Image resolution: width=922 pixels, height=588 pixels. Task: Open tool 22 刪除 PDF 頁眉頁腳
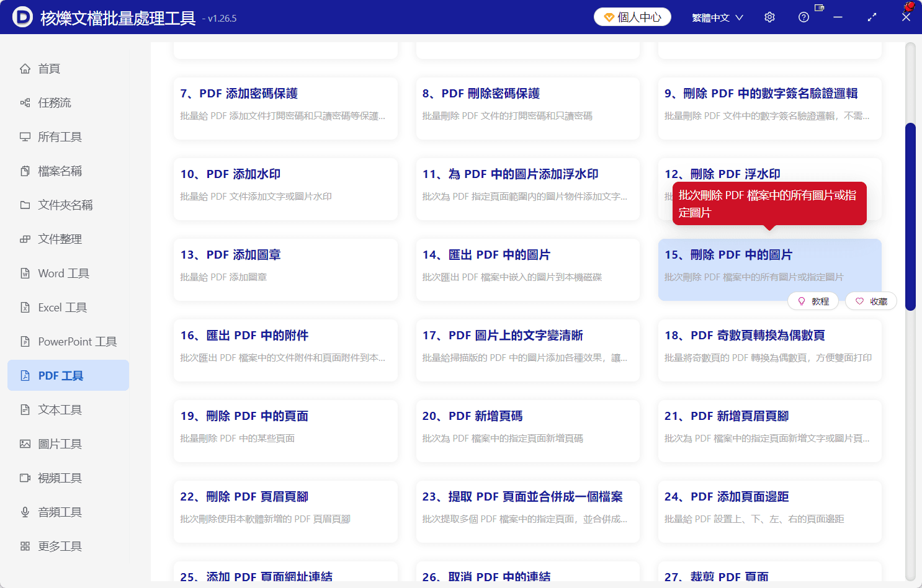pos(285,512)
